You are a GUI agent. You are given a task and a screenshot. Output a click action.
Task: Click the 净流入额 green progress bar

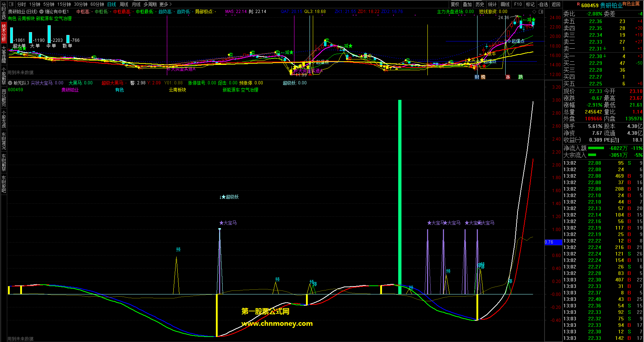coord(596,148)
